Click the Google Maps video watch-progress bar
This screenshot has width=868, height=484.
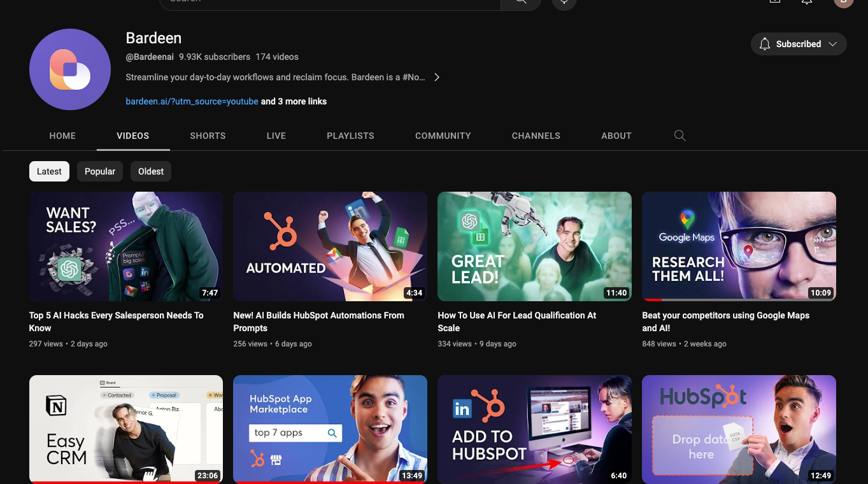coord(739,300)
